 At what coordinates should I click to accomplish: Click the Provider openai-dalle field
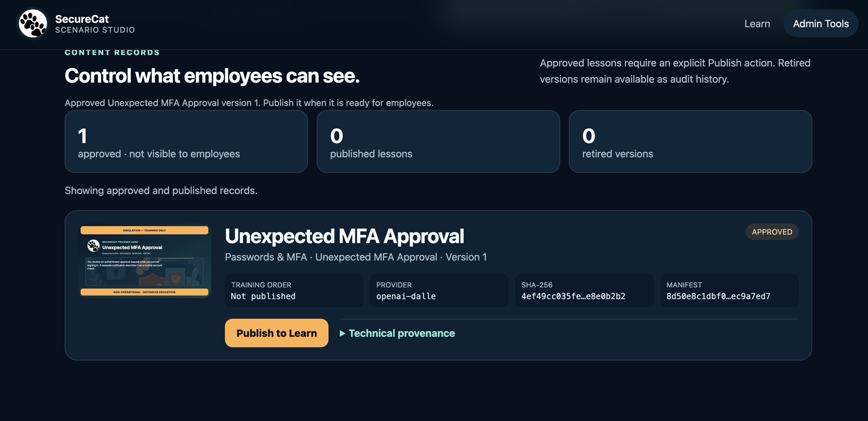pos(439,290)
